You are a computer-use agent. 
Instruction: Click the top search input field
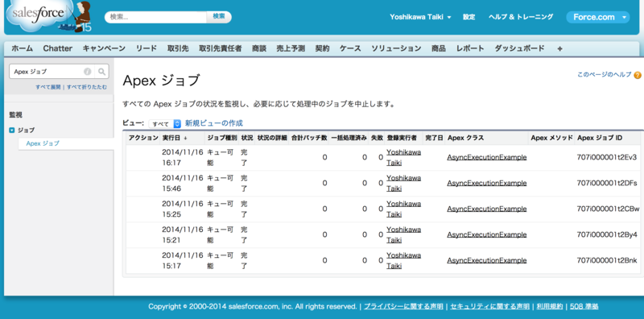(x=155, y=17)
